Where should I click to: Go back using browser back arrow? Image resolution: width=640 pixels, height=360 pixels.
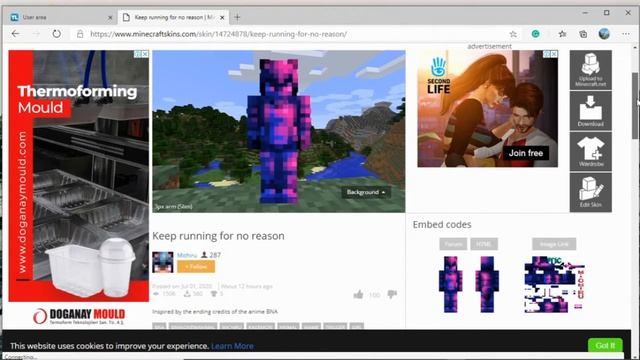point(16,34)
